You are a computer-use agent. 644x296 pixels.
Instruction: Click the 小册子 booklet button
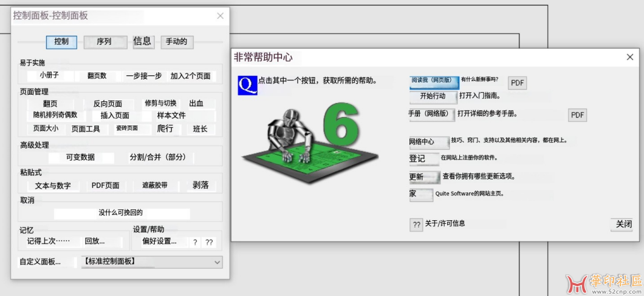click(x=49, y=76)
